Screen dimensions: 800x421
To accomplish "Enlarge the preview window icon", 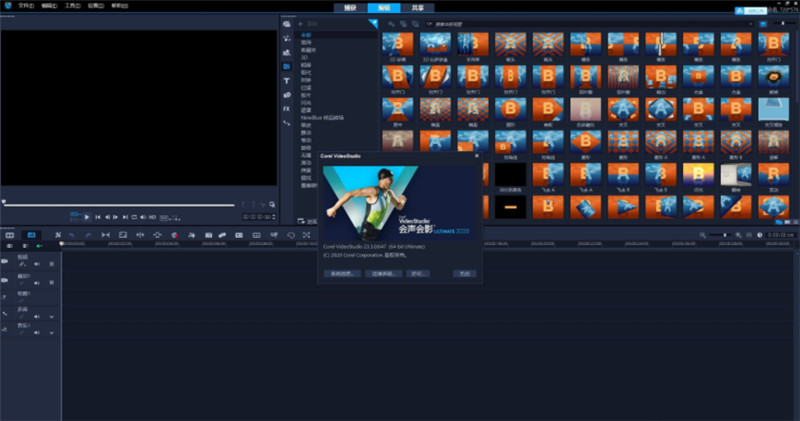I will pyautogui.click(x=272, y=205).
